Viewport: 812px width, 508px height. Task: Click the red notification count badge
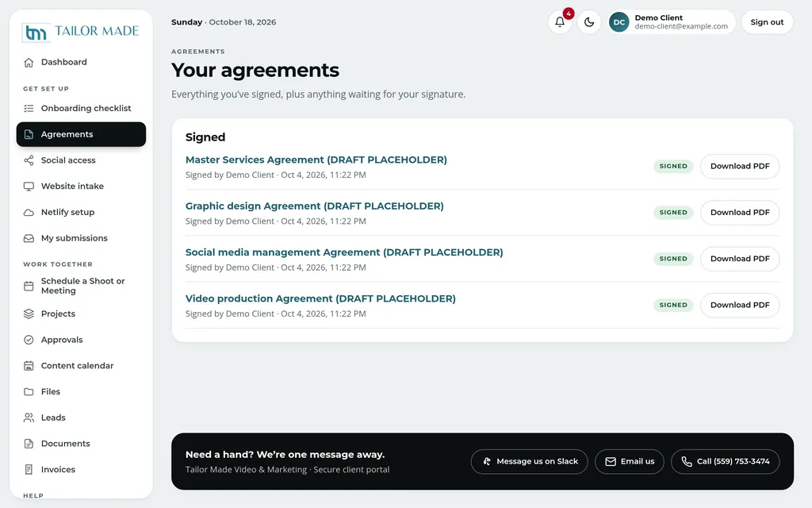[569, 13]
